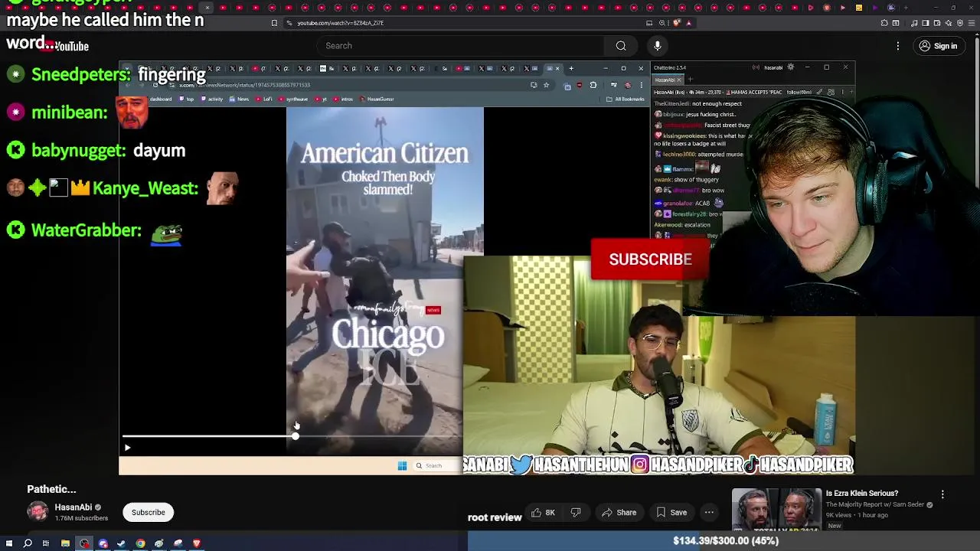Open the LoFi bookmark in streamed Chrome
The image size is (980, 551).
(264, 99)
